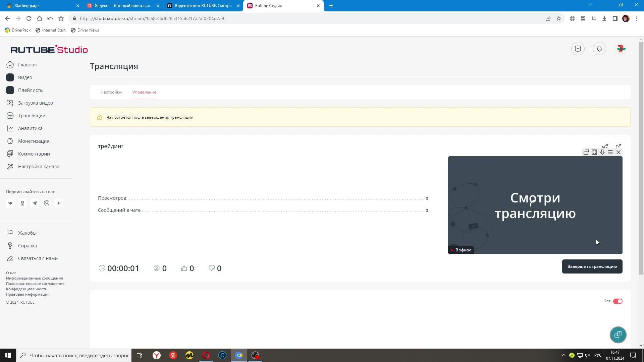This screenshot has height=362, width=644.
Task: Click the Telegram social icon
Action: pos(35,203)
